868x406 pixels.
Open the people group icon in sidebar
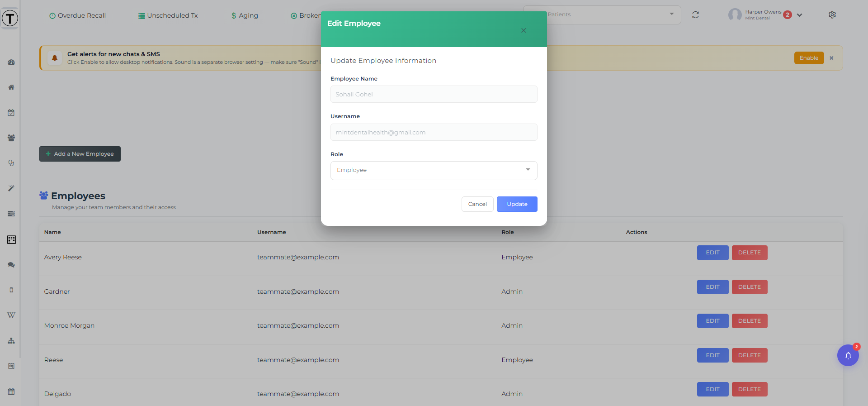click(11, 138)
